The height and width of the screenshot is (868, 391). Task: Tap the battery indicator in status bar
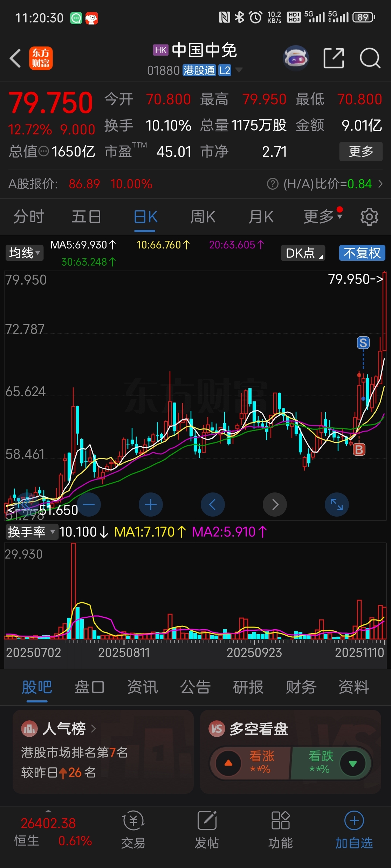point(364,17)
